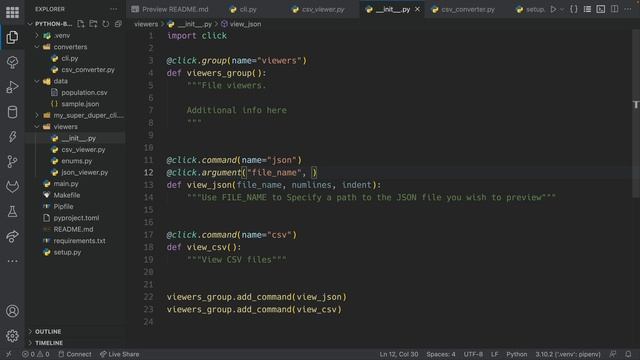Image resolution: width=640 pixels, height=360 pixels.
Task: Change Spaces: 4 indentation setting
Action: [441, 354]
